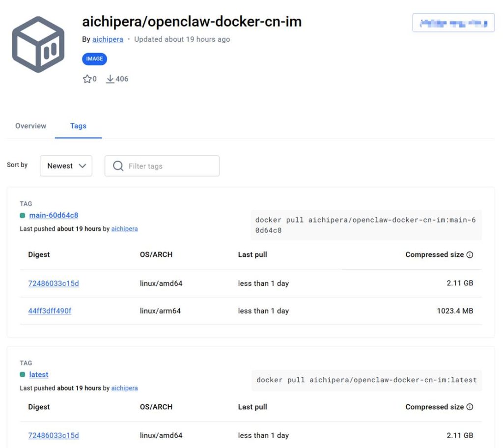Viewport: 503px width, 448px height.
Task: Click the info icon beside second Compressed size
Action: coord(470,407)
